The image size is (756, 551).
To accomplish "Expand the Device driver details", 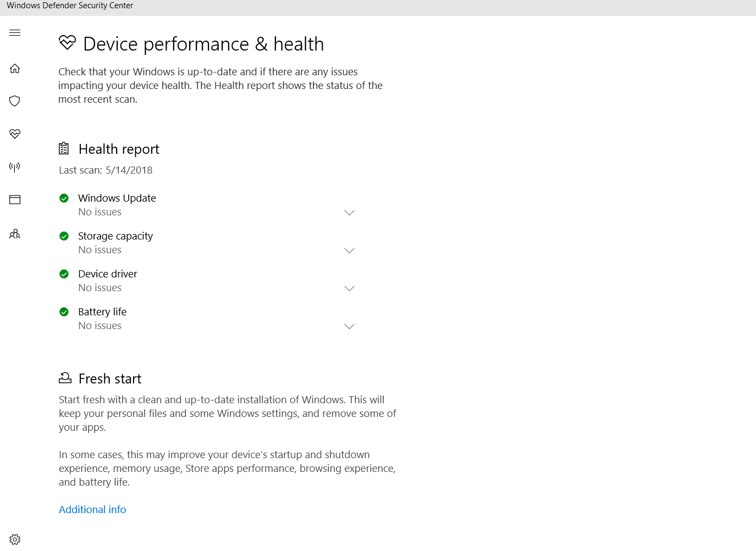I will click(x=349, y=288).
